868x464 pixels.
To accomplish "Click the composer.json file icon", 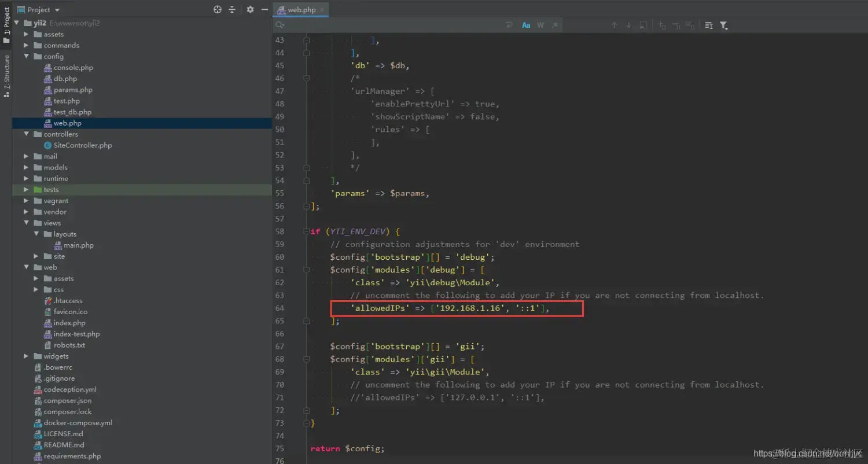I will click(x=38, y=400).
